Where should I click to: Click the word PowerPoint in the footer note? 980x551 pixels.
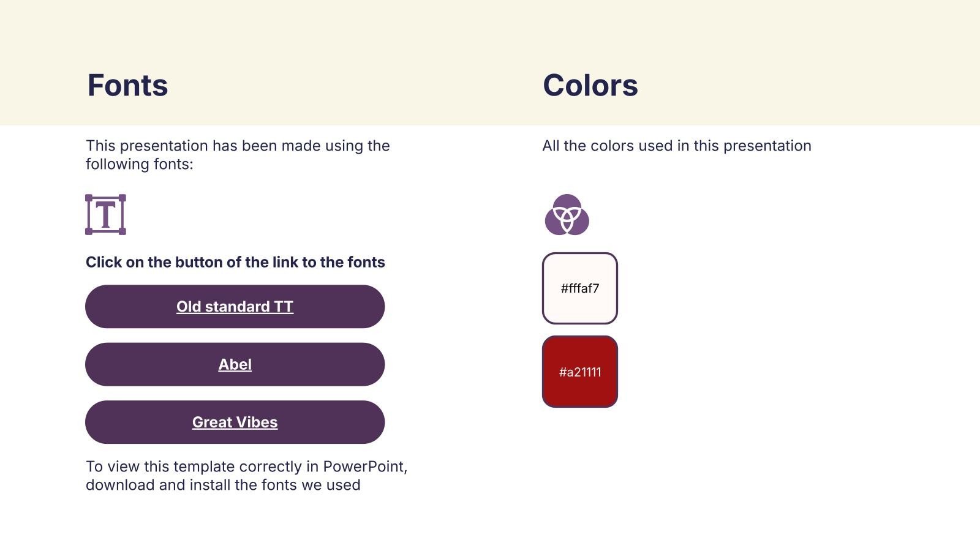pyautogui.click(x=364, y=467)
